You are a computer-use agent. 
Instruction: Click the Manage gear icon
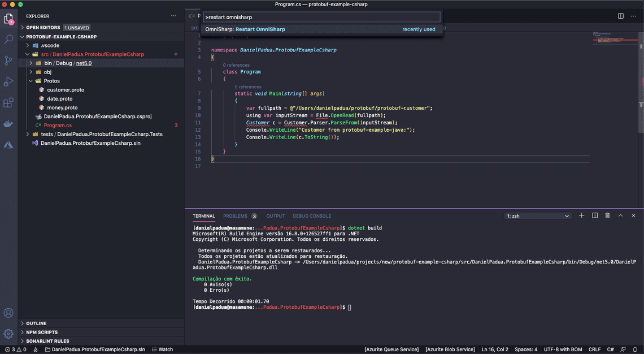coord(8,334)
